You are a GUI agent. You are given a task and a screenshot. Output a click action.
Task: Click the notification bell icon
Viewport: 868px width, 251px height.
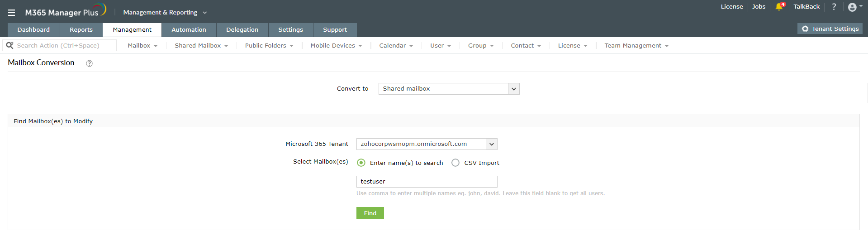(779, 7)
